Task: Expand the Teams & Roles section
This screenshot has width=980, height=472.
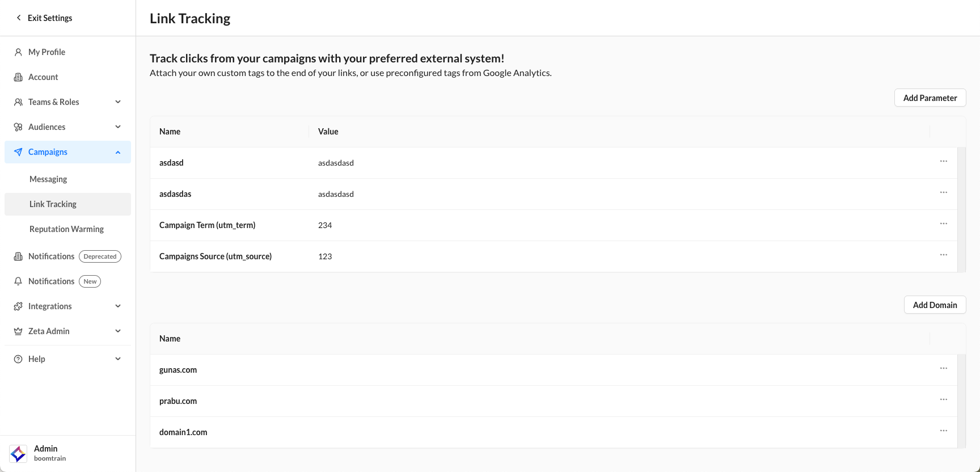Action: (x=118, y=102)
